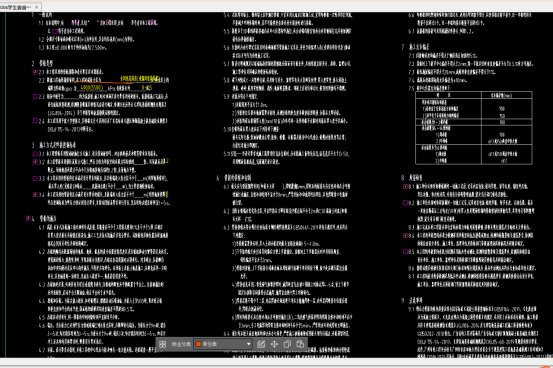Open the grid view icon in floating toolbar
Viewport: 553px width, 368px height.
[163, 344]
